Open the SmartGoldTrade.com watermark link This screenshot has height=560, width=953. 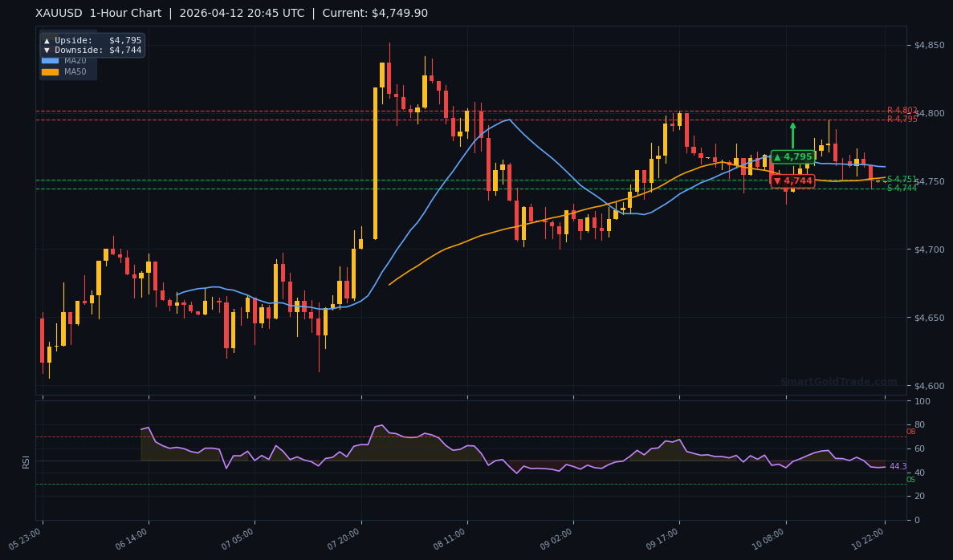tap(840, 381)
